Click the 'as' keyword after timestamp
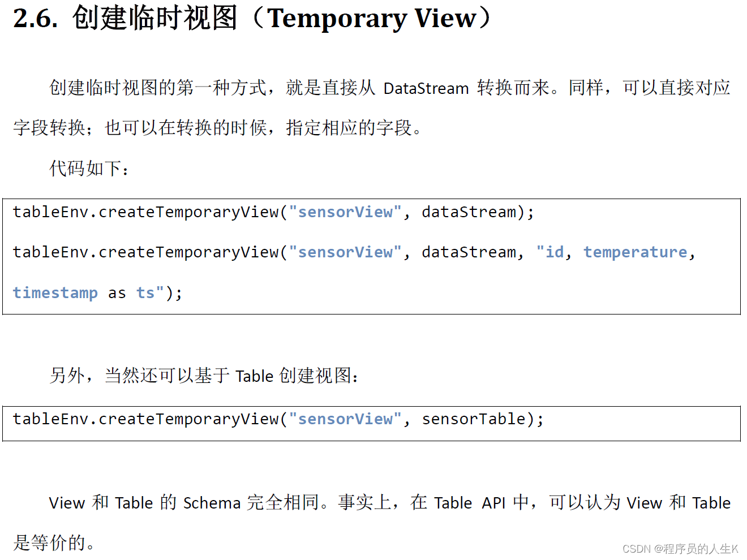747x560 pixels. [117, 293]
